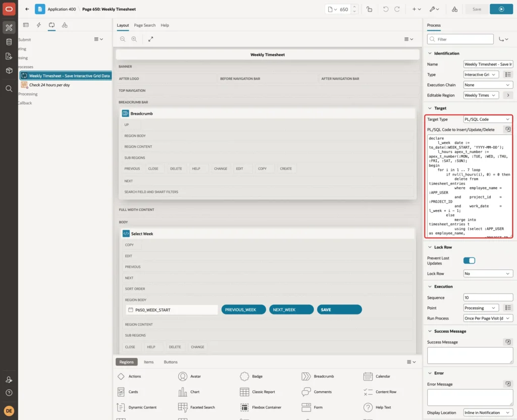The width and height of the screenshot is (517, 420).
Task: Zoom in the layout view
Action: [134, 39]
